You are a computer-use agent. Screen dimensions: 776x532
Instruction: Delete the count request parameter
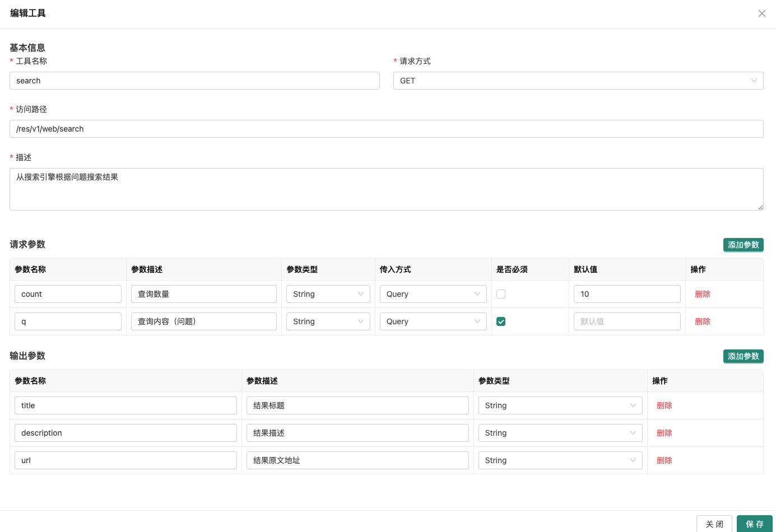702,294
